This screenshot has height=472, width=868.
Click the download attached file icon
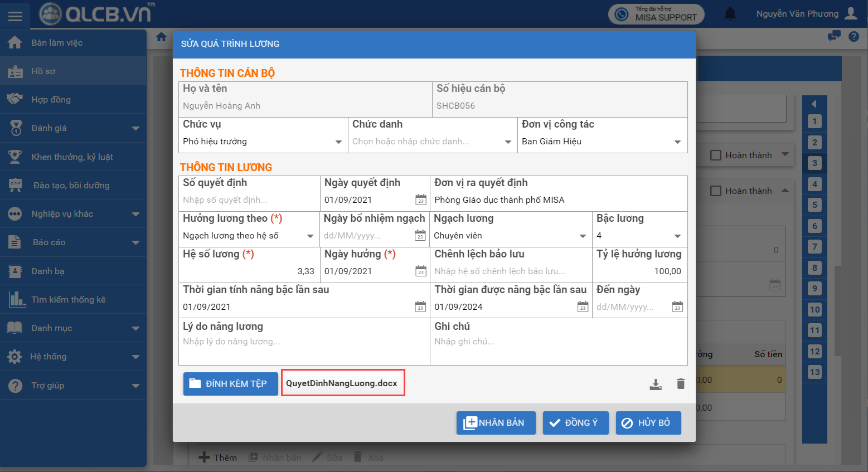coord(656,384)
